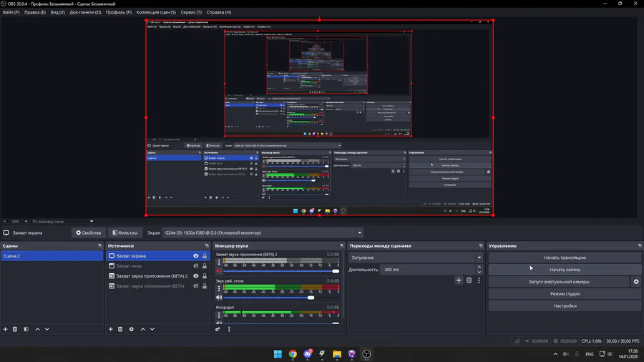
Task: Zoom out the preview with minus icon
Action: point(4,222)
